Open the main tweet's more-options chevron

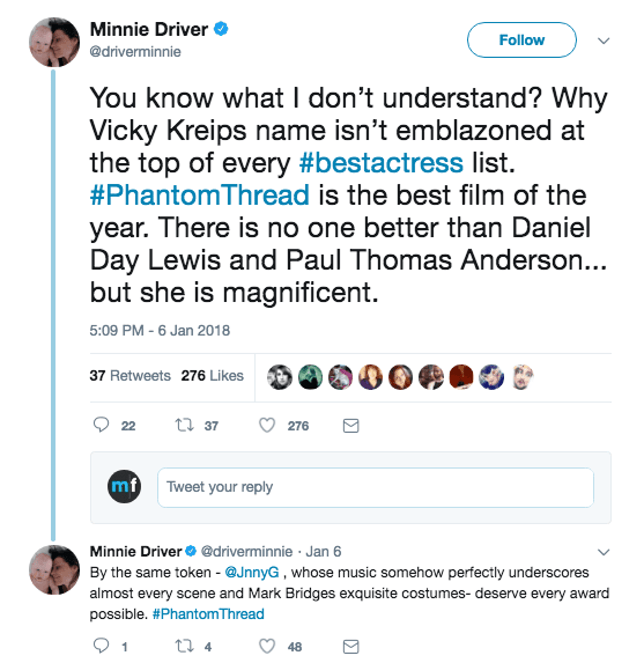tap(603, 41)
